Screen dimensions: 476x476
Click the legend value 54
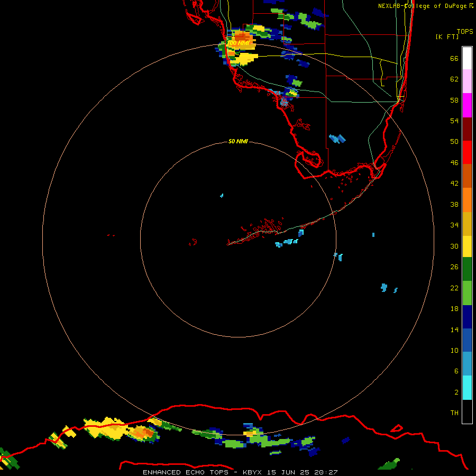coord(454,121)
